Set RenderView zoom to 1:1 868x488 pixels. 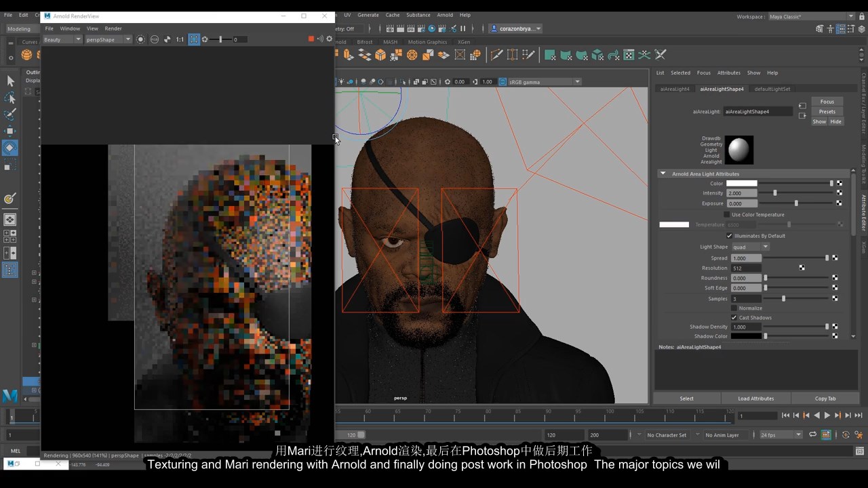(x=180, y=39)
